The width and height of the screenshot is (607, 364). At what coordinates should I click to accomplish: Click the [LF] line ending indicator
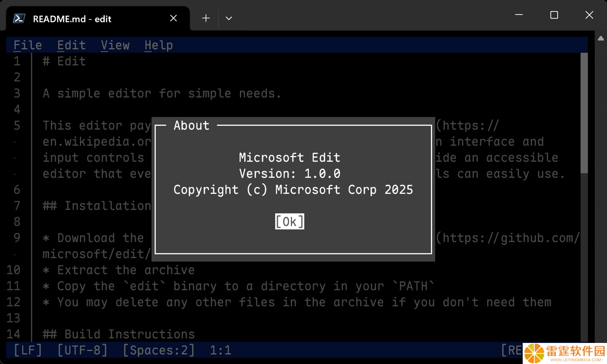click(28, 350)
